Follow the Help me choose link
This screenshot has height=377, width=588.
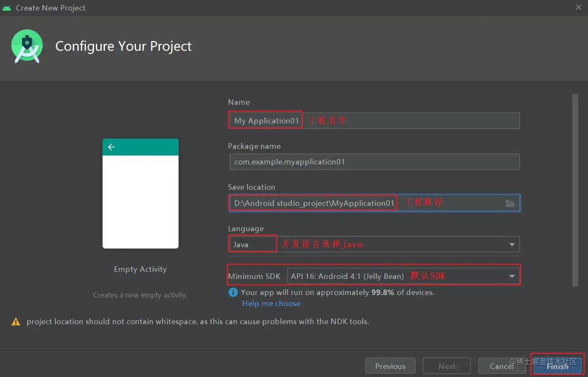pyautogui.click(x=271, y=303)
